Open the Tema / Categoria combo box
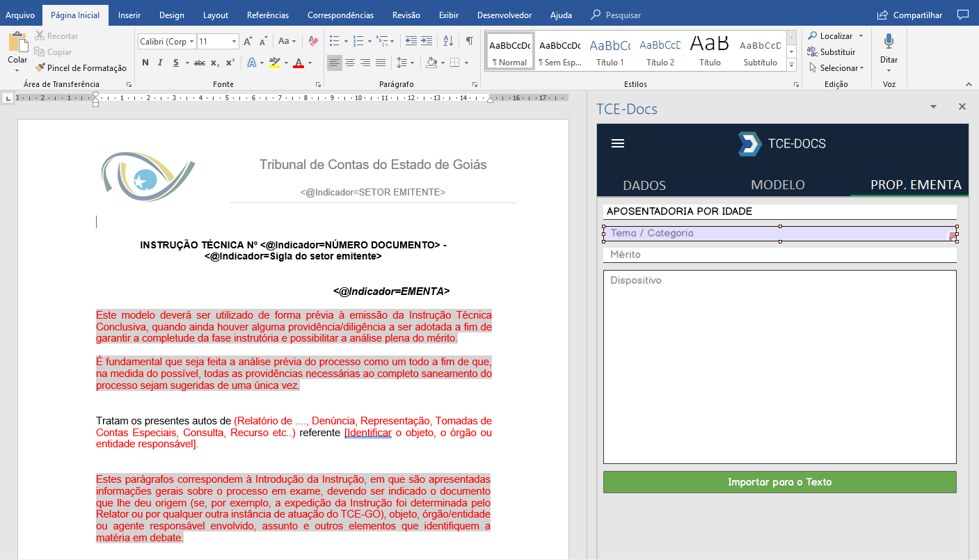The height and width of the screenshot is (560, 979). 779,234
